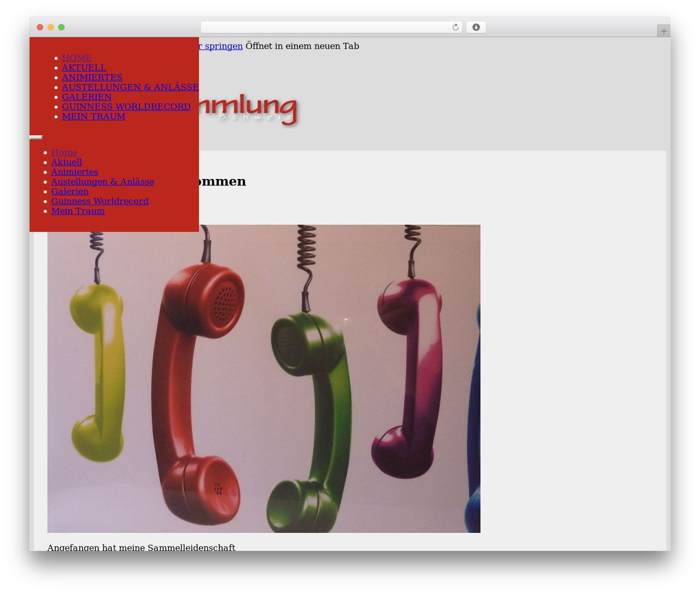The width and height of the screenshot is (700, 593).
Task: Go to lowercase Animiertes link
Action: pos(75,172)
